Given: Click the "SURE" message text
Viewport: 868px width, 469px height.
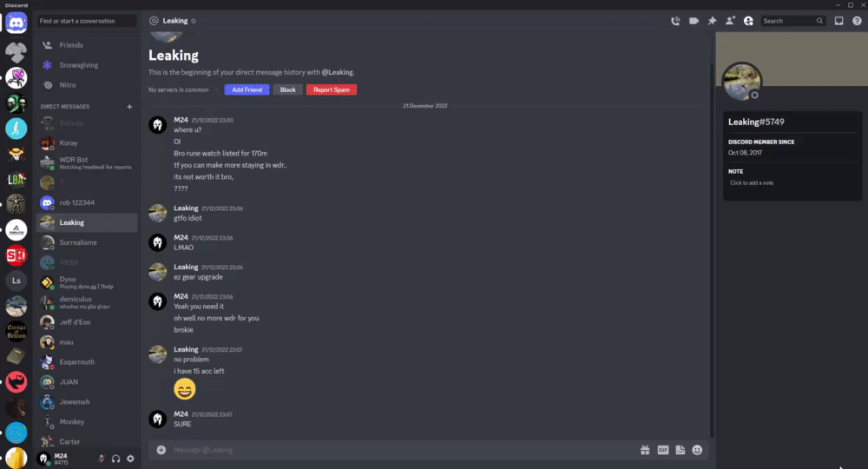Looking at the screenshot, I should [182, 424].
